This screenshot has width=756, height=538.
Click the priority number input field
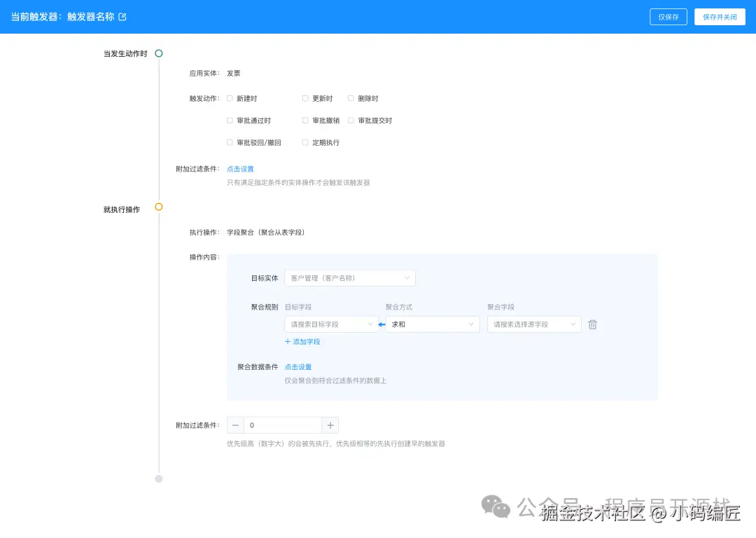(283, 425)
